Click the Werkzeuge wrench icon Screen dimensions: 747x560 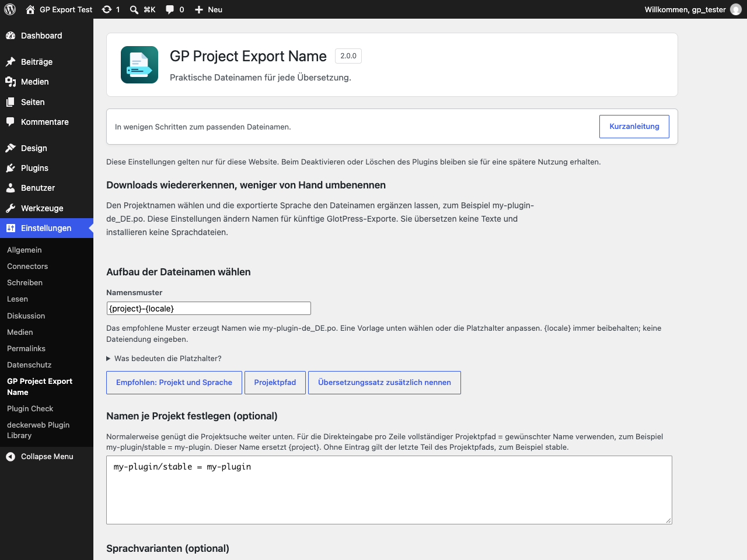[x=11, y=208]
